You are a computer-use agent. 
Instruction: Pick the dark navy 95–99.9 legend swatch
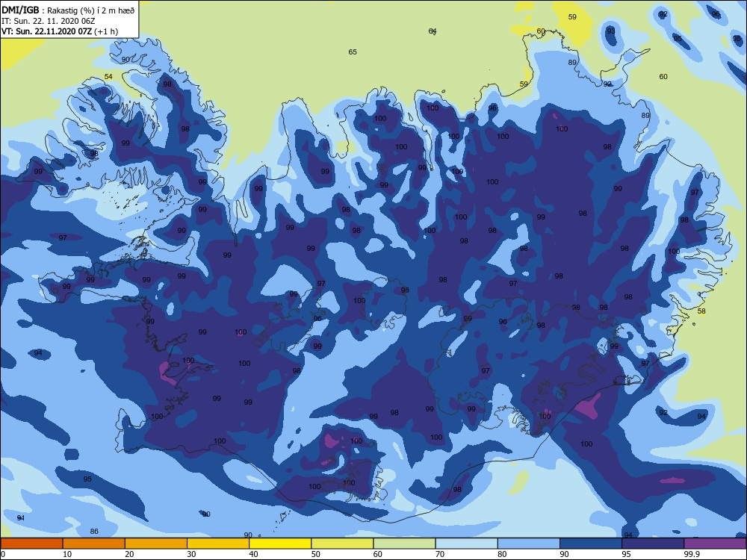653,544
